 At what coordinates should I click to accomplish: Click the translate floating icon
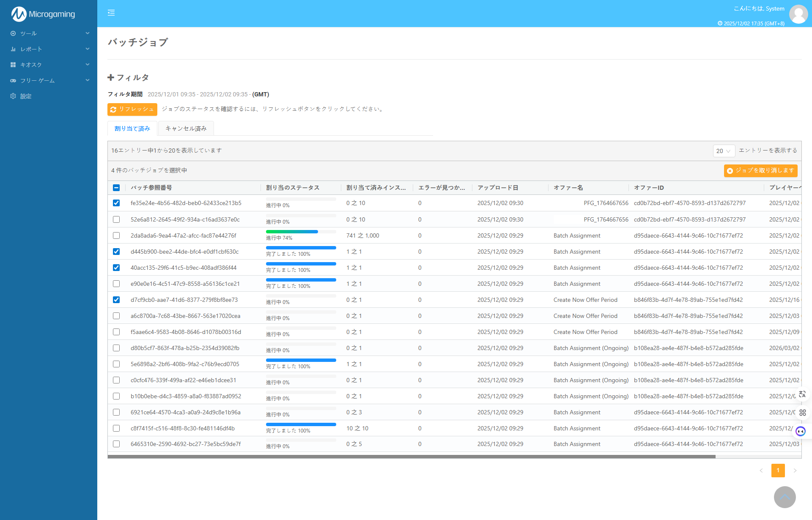pos(802,394)
